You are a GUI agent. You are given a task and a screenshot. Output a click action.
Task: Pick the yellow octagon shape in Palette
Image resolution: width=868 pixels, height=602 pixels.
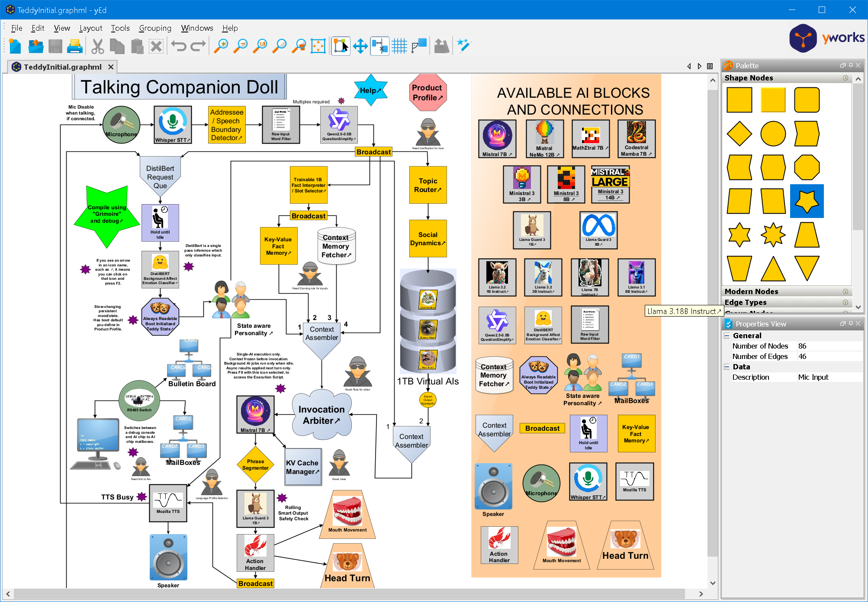(x=807, y=167)
